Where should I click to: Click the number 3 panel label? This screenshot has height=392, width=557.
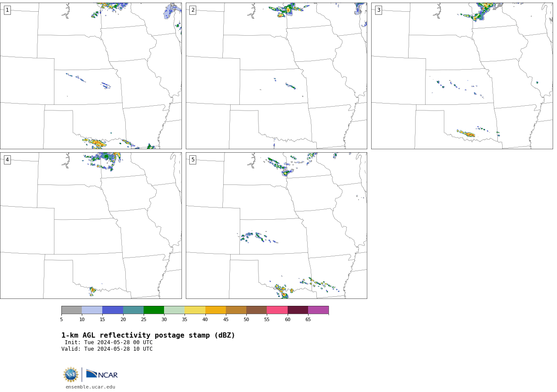[x=378, y=10]
